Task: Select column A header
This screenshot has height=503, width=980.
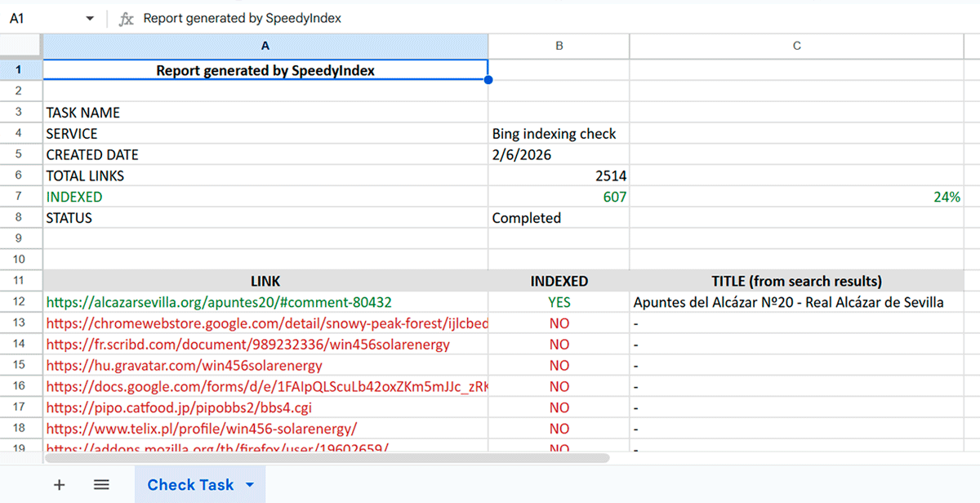Action: pyautogui.click(x=265, y=47)
